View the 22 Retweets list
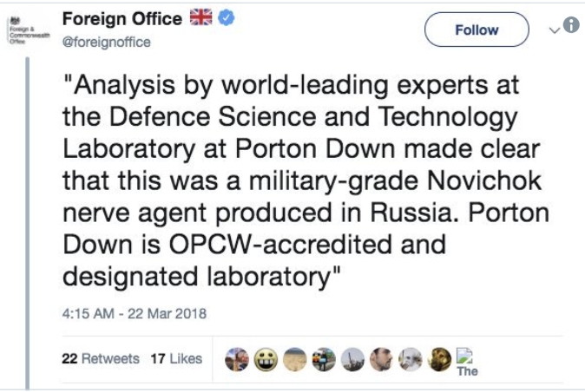The height and width of the screenshot is (392, 585). click(x=101, y=358)
